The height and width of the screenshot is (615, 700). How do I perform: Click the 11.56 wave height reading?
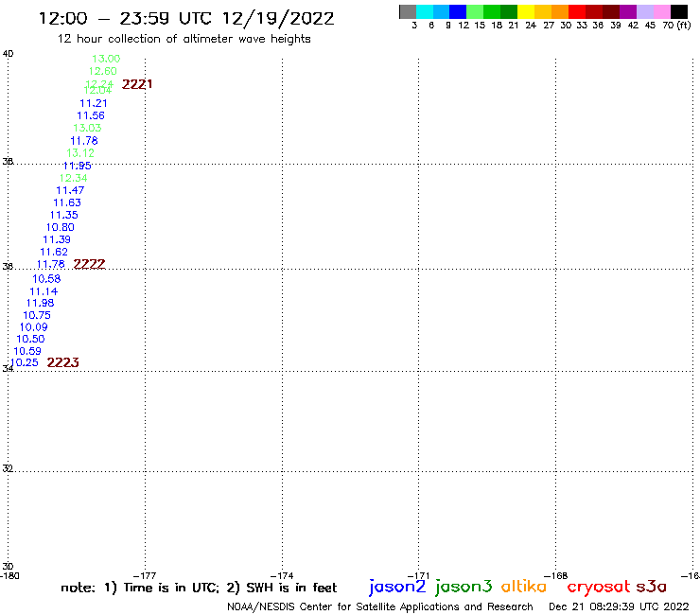coord(91,115)
